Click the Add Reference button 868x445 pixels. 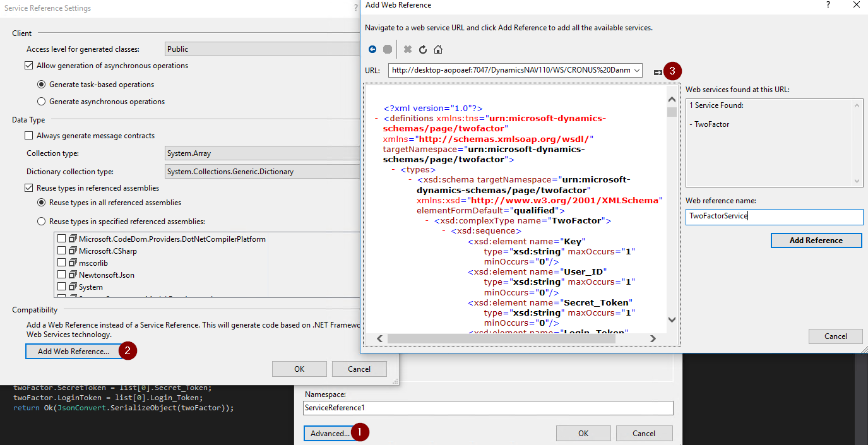pos(816,240)
